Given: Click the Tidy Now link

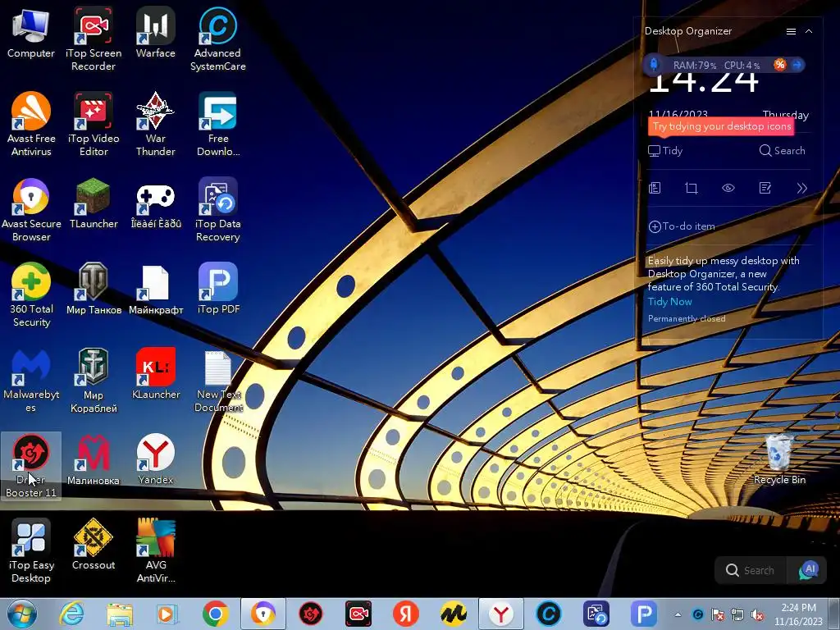Looking at the screenshot, I should (x=669, y=302).
